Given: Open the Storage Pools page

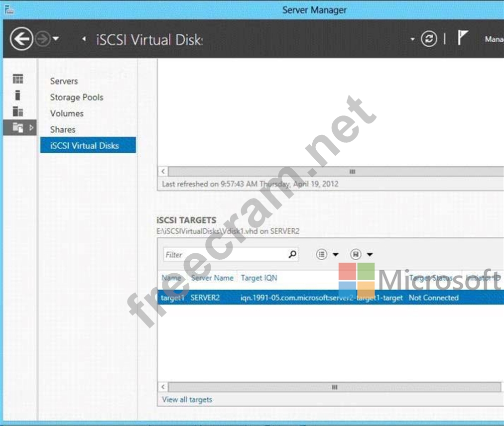Looking at the screenshot, I should [x=77, y=98].
